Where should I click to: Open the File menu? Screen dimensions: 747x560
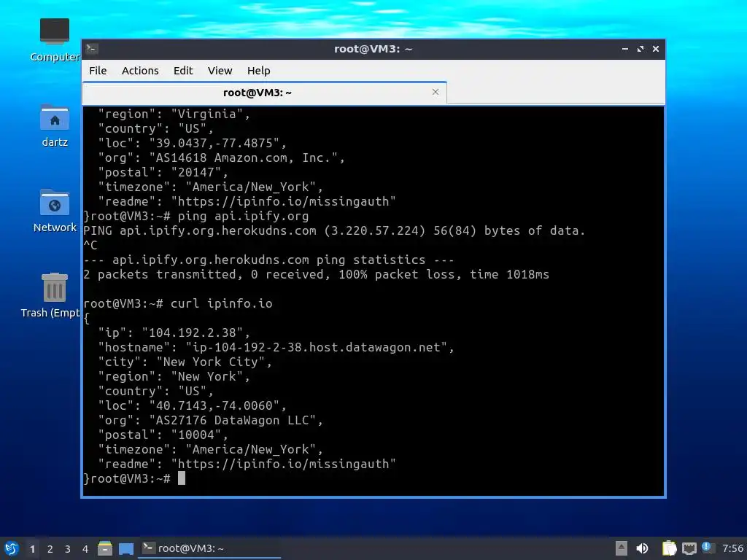pos(98,71)
